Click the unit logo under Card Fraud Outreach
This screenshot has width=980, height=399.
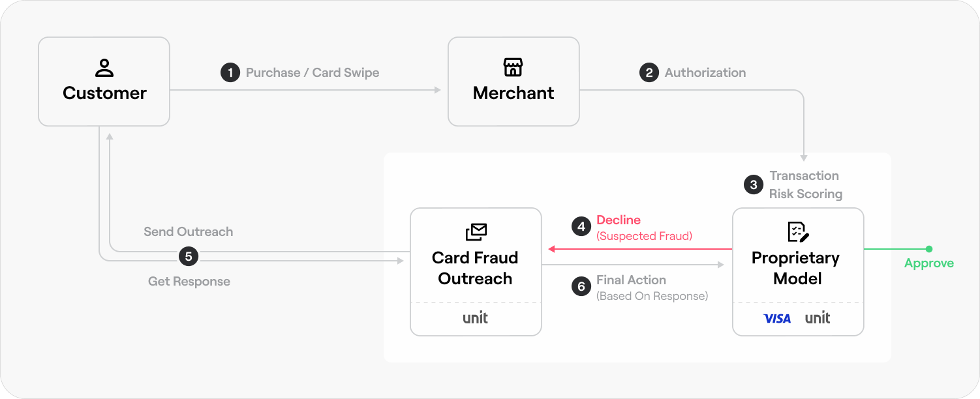(x=476, y=318)
